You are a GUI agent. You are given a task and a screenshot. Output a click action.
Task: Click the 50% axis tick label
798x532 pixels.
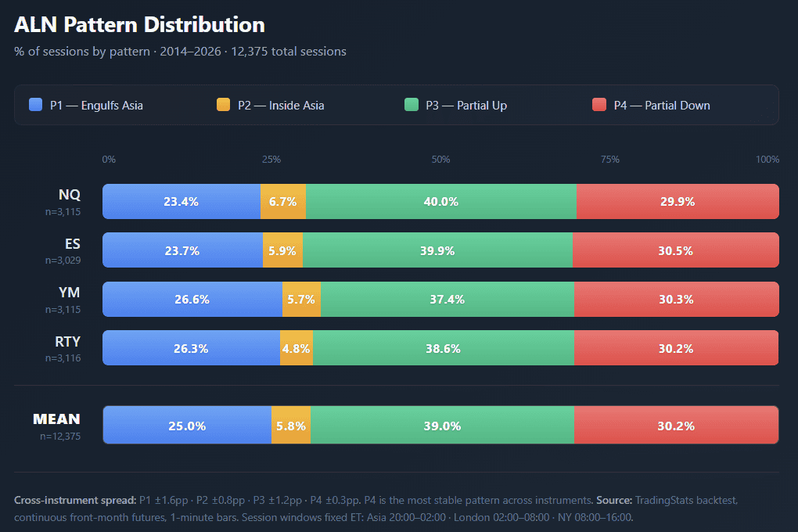coord(440,160)
